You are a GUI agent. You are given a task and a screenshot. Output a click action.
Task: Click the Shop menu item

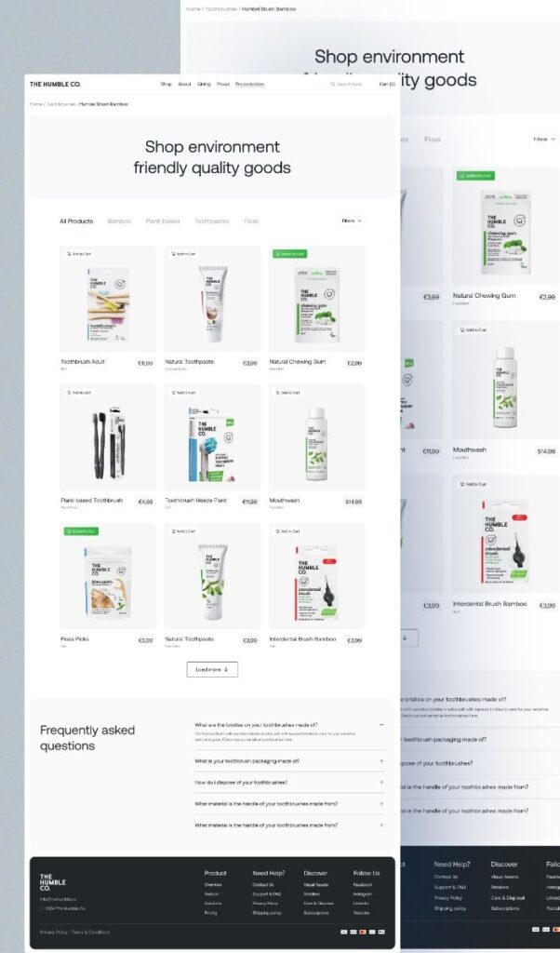(166, 85)
